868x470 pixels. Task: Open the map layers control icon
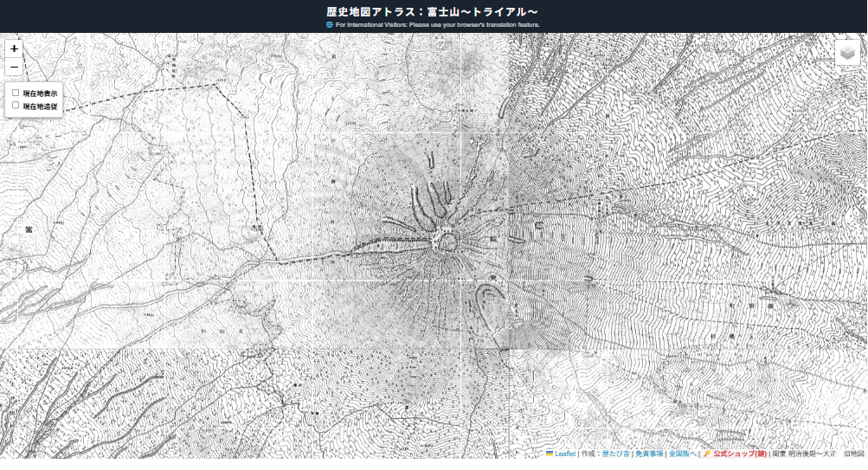coord(847,53)
